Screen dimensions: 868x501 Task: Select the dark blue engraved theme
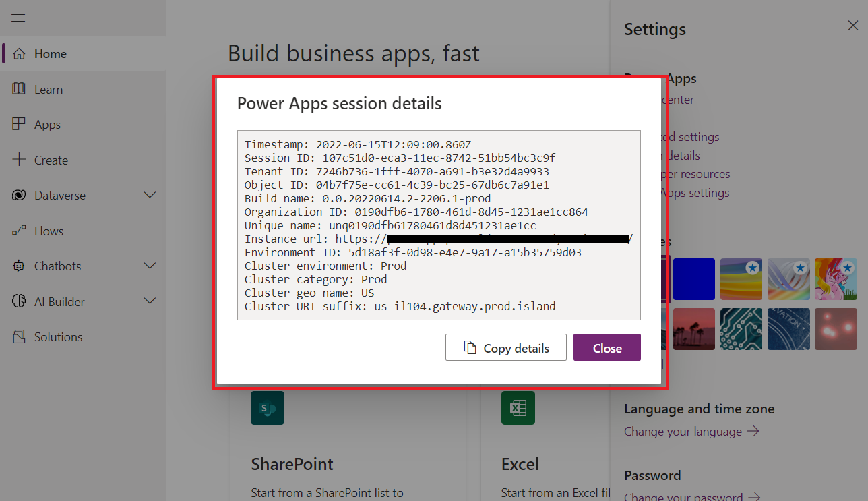(788, 329)
